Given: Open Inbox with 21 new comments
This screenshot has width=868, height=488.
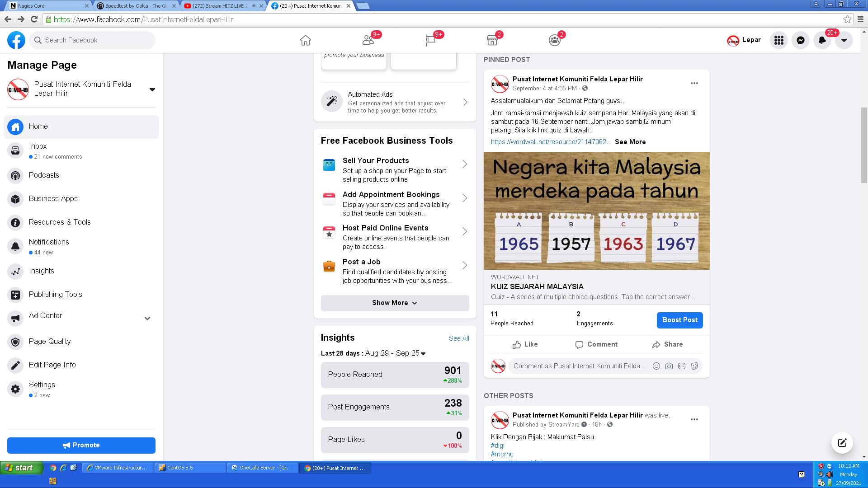Looking at the screenshot, I should (x=81, y=150).
